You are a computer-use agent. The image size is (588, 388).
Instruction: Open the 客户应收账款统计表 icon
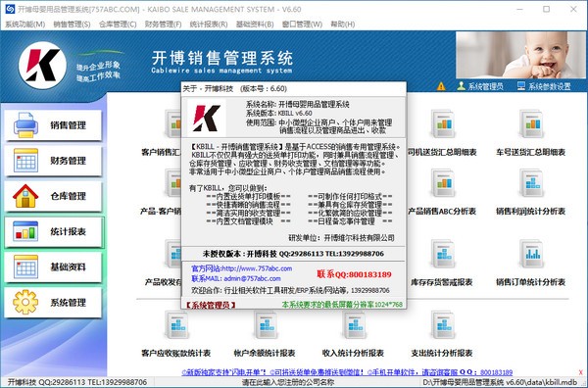click(176, 324)
